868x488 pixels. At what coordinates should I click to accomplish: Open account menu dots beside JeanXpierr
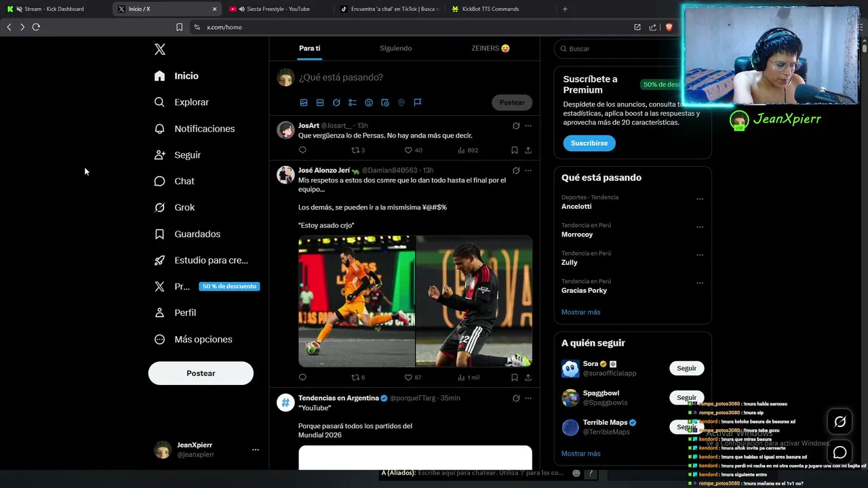click(256, 449)
